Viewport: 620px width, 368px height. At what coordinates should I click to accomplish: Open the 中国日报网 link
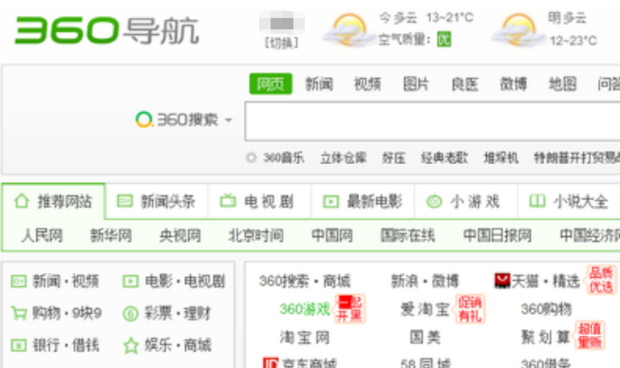497,236
